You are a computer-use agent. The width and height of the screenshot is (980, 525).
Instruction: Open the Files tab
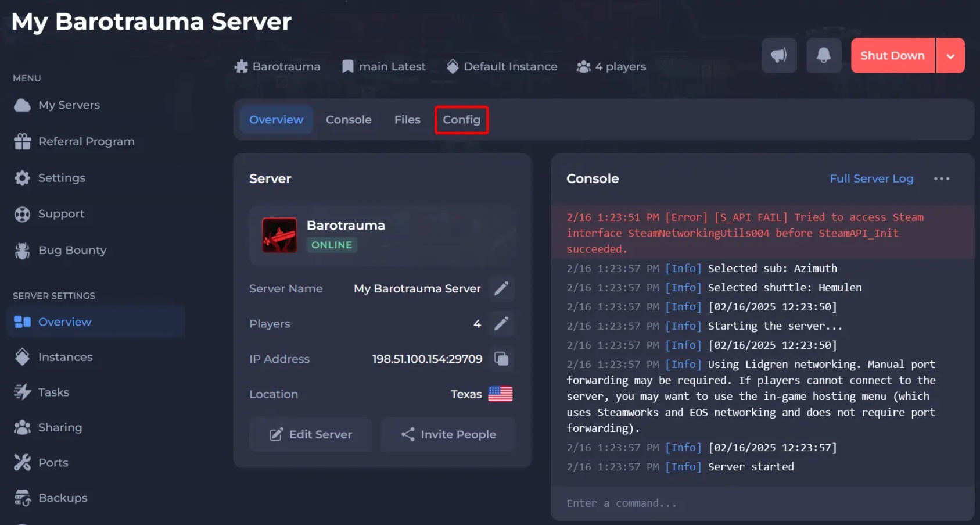pos(407,120)
